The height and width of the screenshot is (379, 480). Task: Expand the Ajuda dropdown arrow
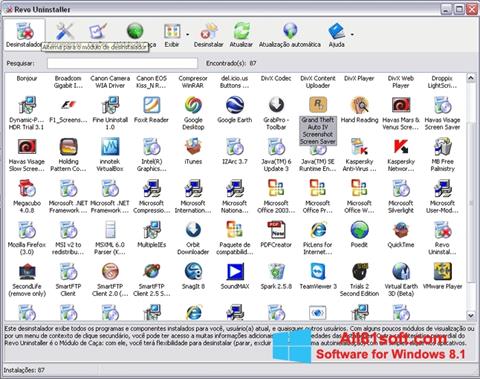click(352, 34)
